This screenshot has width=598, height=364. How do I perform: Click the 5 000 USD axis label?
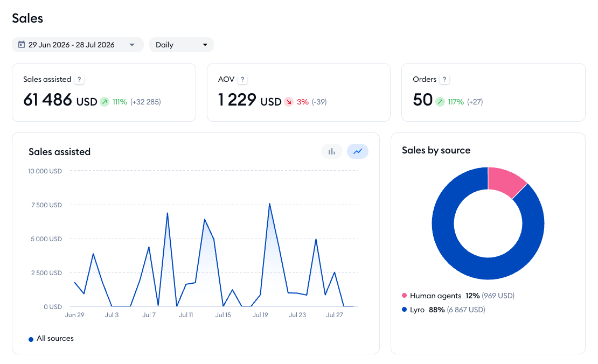(46, 239)
